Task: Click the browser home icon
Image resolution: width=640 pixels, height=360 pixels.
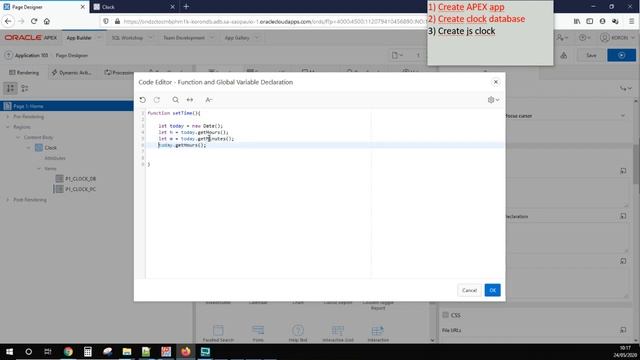Action: coord(47,21)
